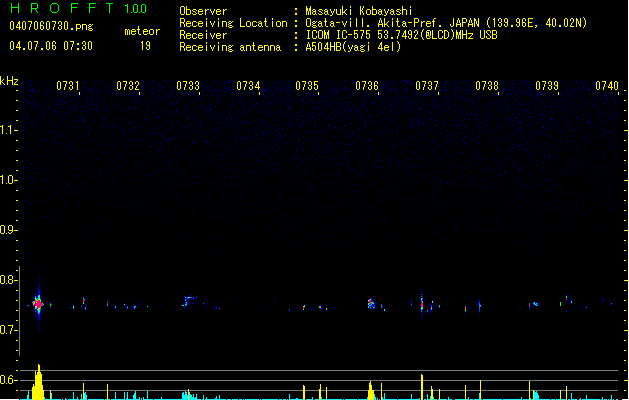This screenshot has height=400, width=629.
Task: Click the 0.8 kHz axis label
Action: [x=7, y=280]
